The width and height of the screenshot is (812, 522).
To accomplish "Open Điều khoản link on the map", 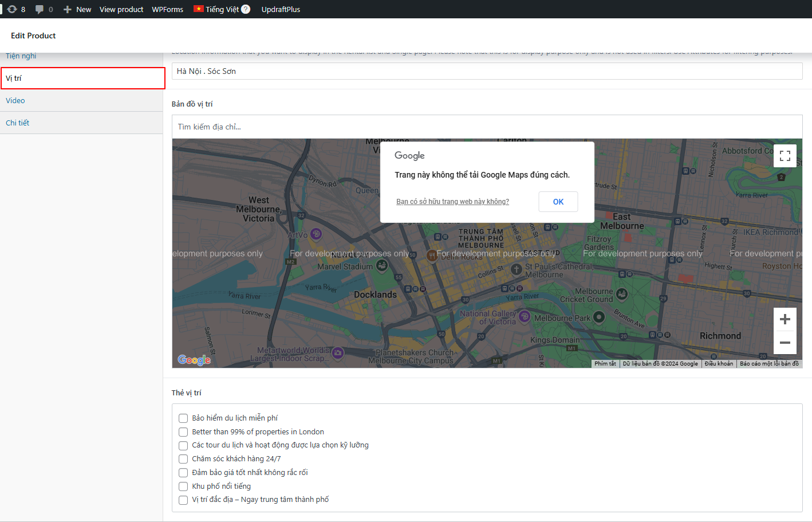I will click(719, 364).
